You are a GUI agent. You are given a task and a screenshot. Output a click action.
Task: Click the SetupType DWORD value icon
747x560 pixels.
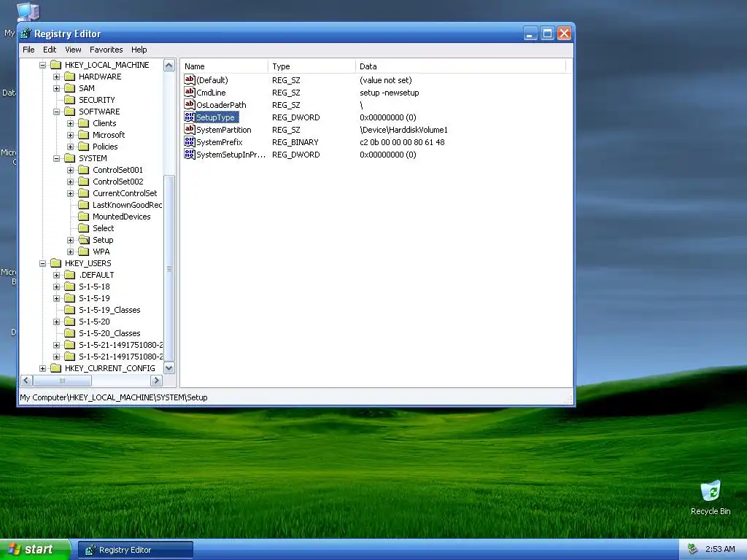pos(190,117)
